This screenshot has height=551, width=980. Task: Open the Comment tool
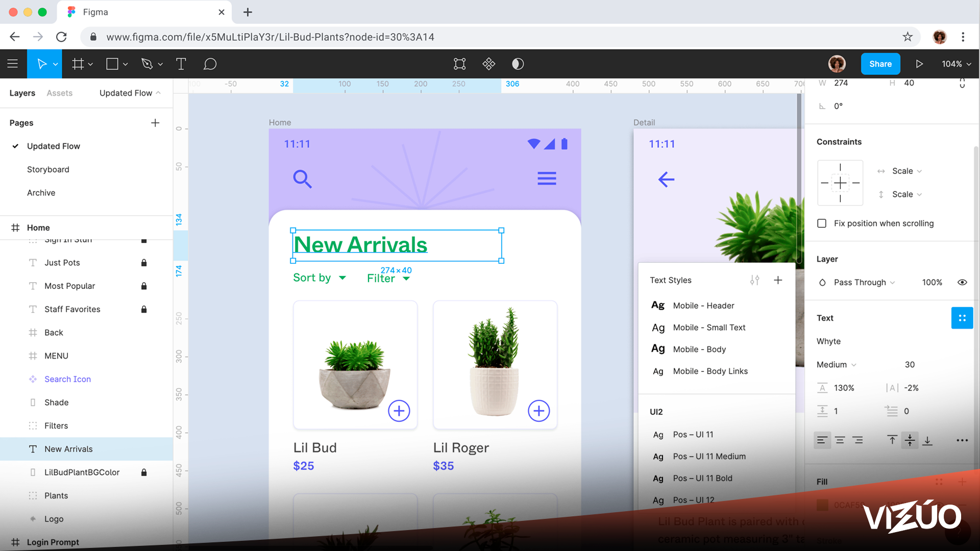tap(210, 64)
